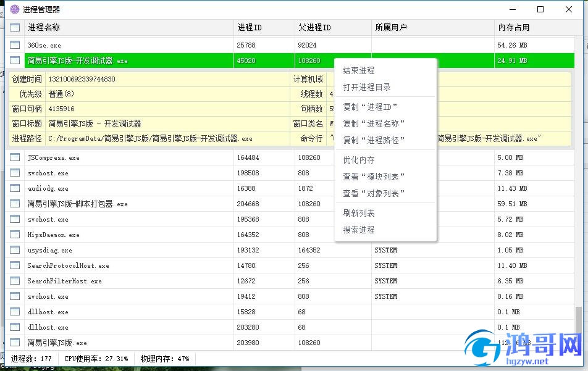Click process ID 25788
The image size is (588, 371).
coord(246,45)
